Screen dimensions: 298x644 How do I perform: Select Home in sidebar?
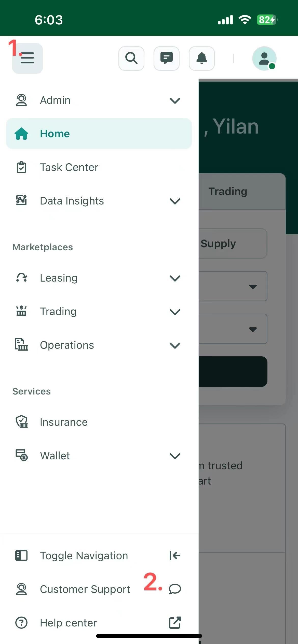tap(99, 134)
